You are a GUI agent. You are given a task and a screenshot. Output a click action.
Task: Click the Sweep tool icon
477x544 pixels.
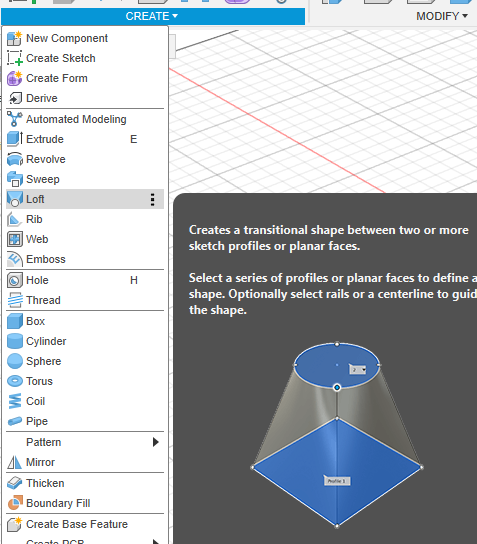point(15,179)
